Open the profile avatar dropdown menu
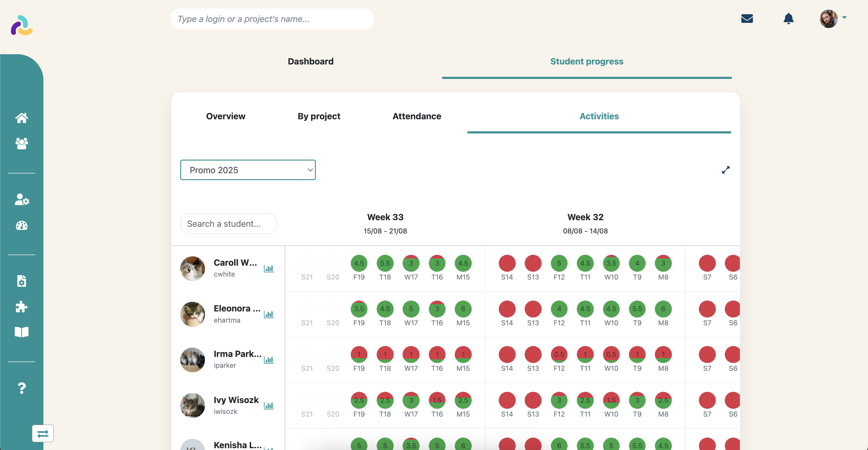Viewport: 868px width, 450px height. point(833,19)
